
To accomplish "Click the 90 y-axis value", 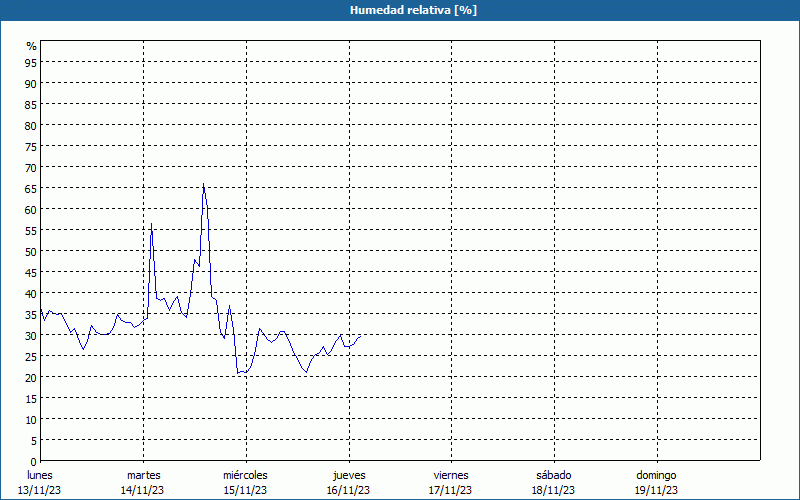I will 31,83.
